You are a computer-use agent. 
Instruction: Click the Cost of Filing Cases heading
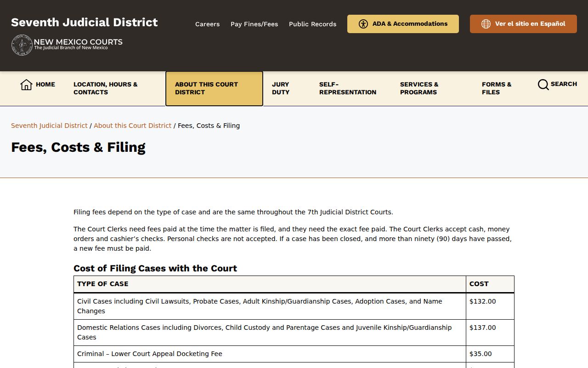(155, 268)
